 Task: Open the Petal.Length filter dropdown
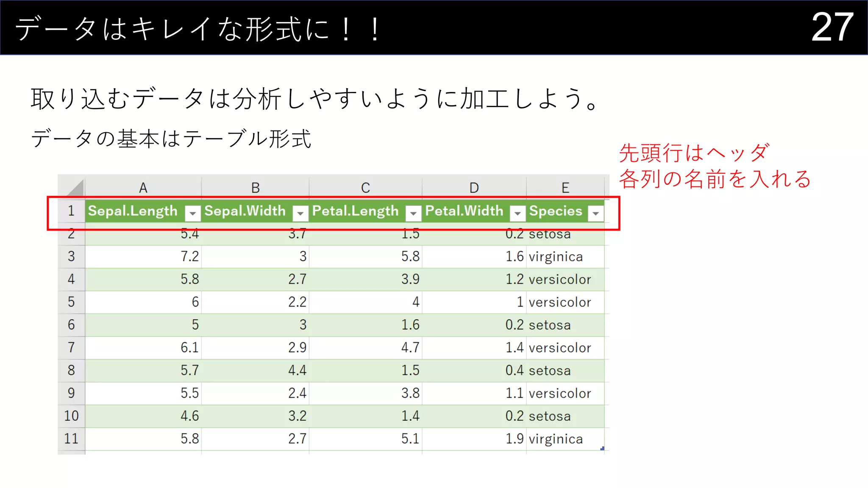(413, 213)
